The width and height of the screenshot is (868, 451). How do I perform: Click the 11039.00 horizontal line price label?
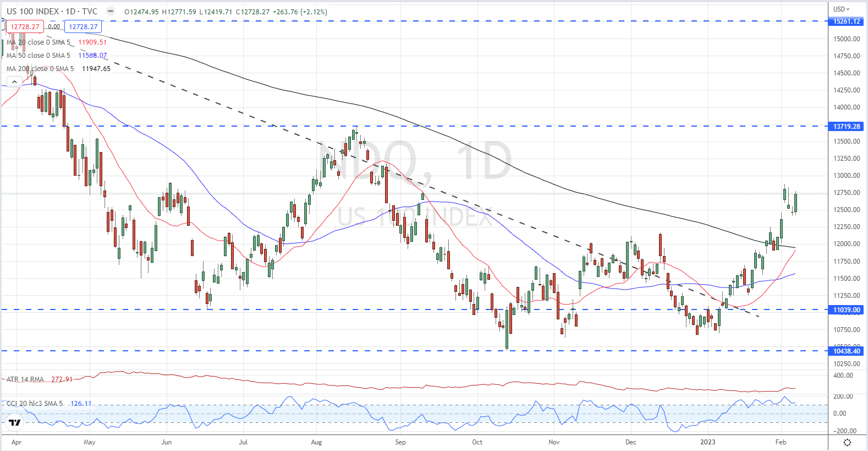click(847, 310)
